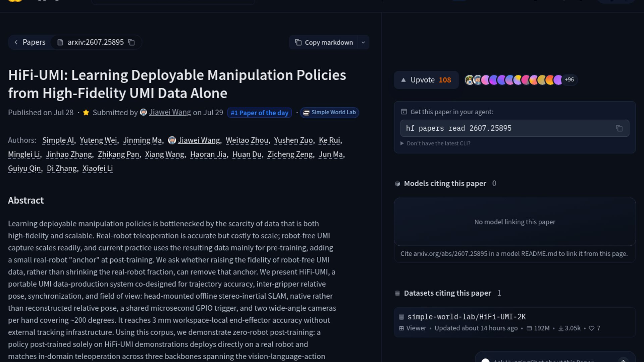Click the first upvoter avatar

[469, 80]
